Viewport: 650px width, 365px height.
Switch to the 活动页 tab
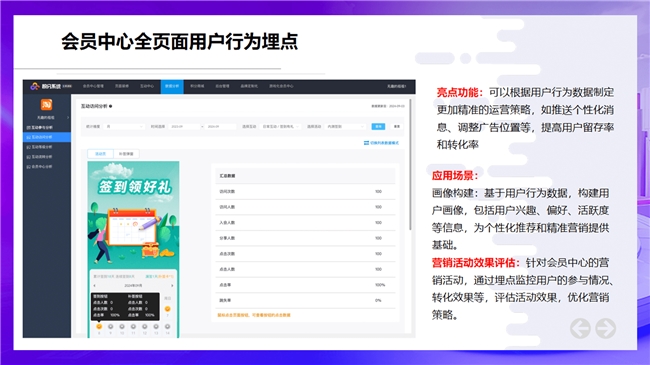pyautogui.click(x=100, y=154)
